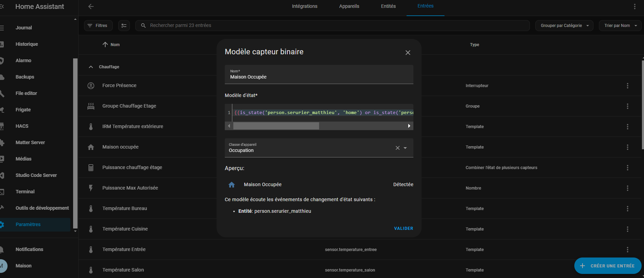Switch to the Intégrations tab
The height and width of the screenshot is (278, 644).
pyautogui.click(x=304, y=6)
